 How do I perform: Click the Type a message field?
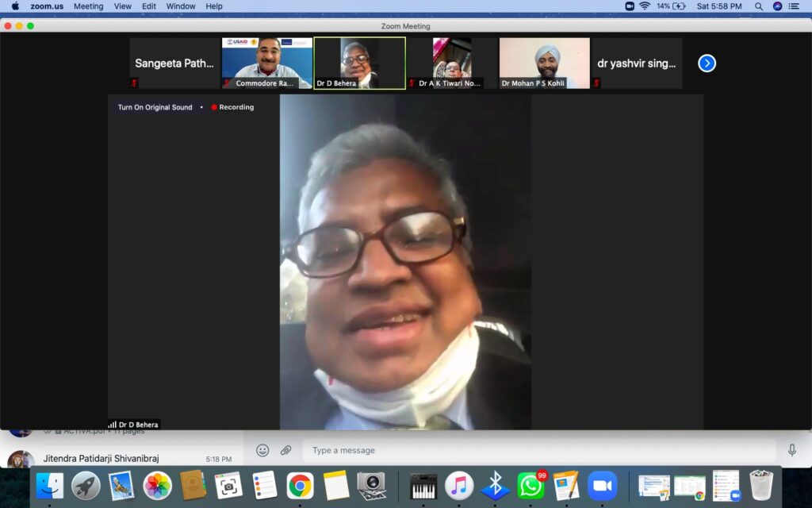coord(538,451)
